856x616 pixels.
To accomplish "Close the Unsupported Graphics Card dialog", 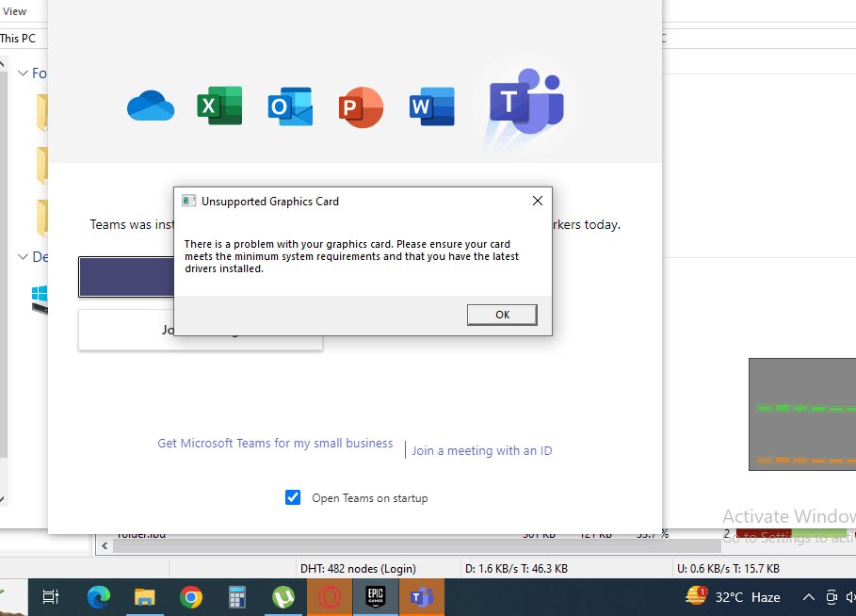I will tap(537, 201).
